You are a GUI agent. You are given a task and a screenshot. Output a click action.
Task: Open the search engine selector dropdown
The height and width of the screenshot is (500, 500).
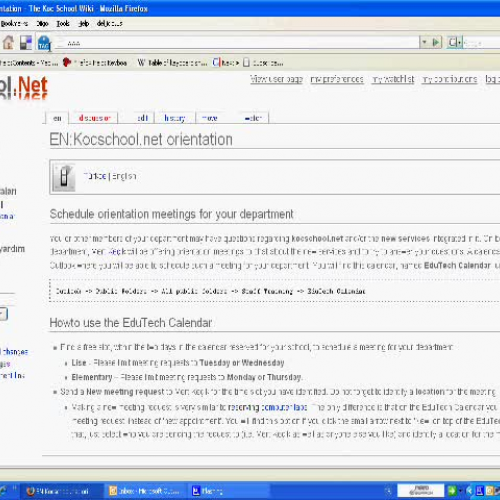[x=455, y=42]
